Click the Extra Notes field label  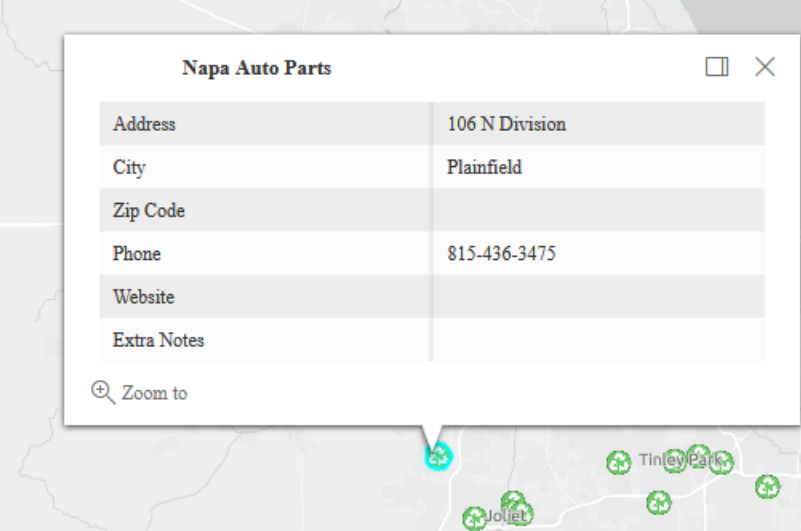pyautogui.click(x=158, y=340)
